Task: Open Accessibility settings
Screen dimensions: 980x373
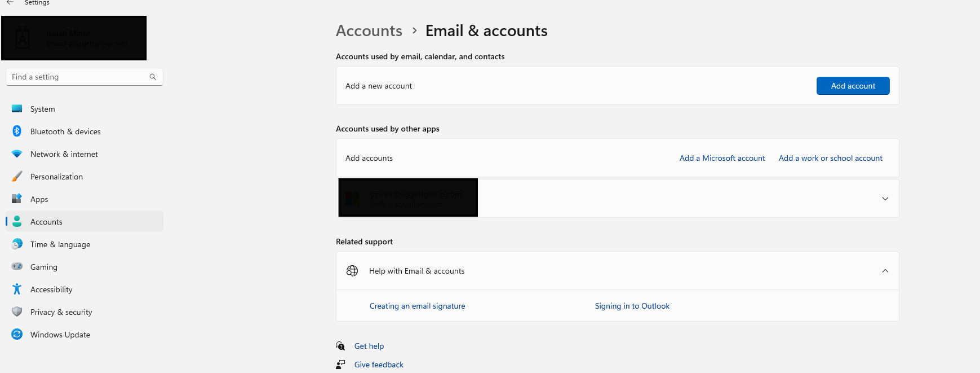Action: pyautogui.click(x=85, y=289)
